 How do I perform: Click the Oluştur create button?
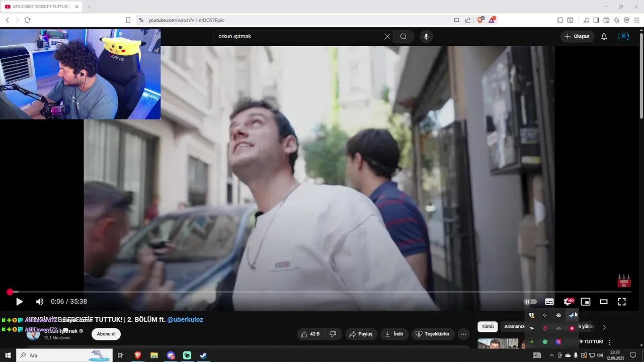pos(577,36)
